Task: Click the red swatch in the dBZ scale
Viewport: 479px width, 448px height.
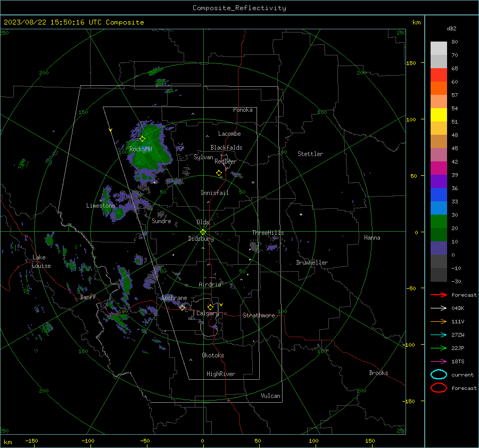Action: (439, 75)
